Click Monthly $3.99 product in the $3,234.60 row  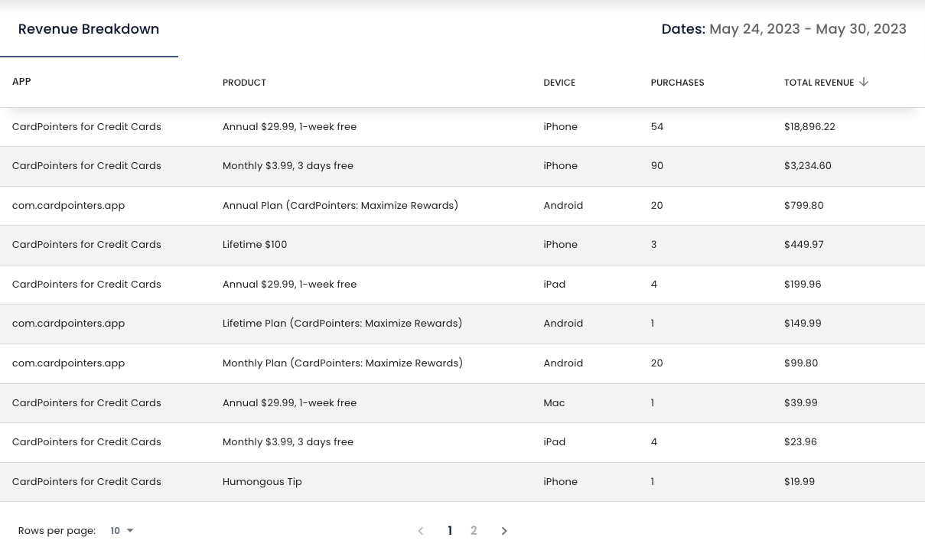pos(288,166)
